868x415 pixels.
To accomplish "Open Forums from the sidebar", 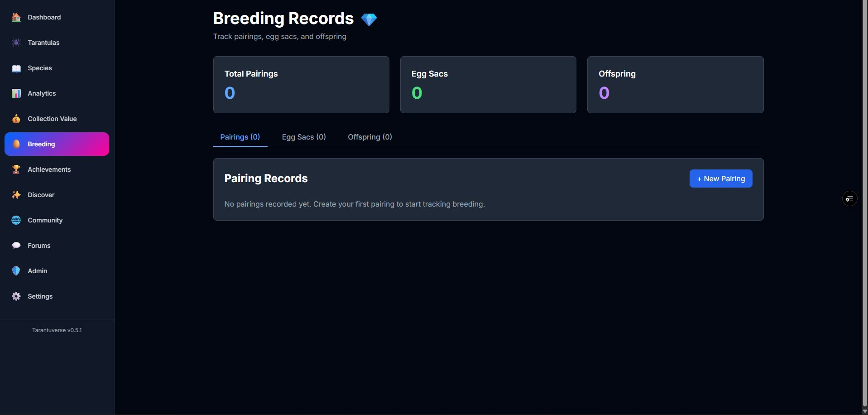I will (x=57, y=246).
